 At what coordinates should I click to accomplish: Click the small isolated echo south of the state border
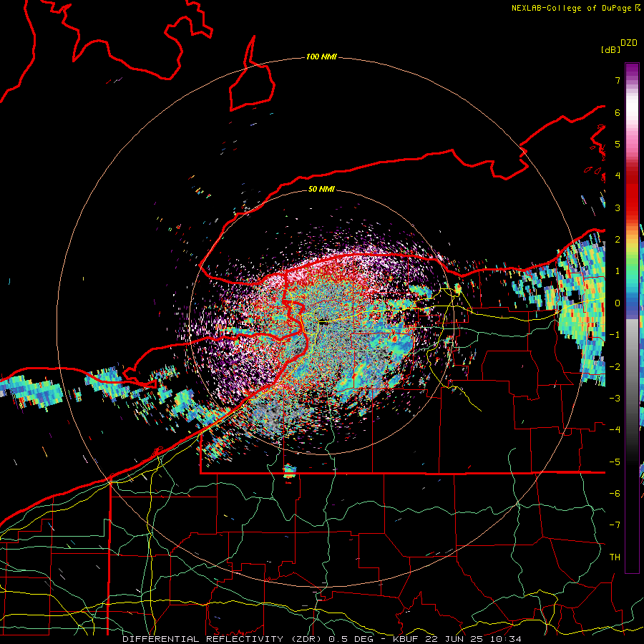pyautogui.click(x=290, y=470)
